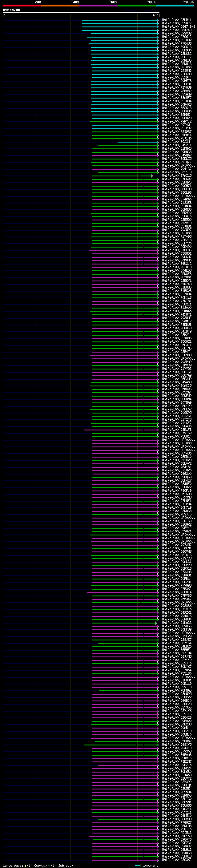Click the red 20% identity legend segment
This screenshot has height=868, width=197.
22,6
